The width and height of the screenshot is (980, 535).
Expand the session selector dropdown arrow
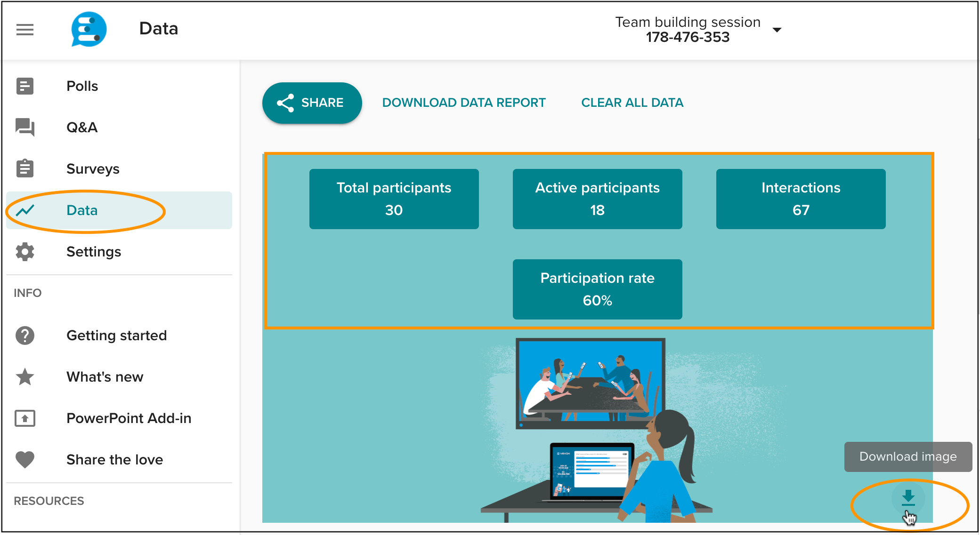click(777, 30)
